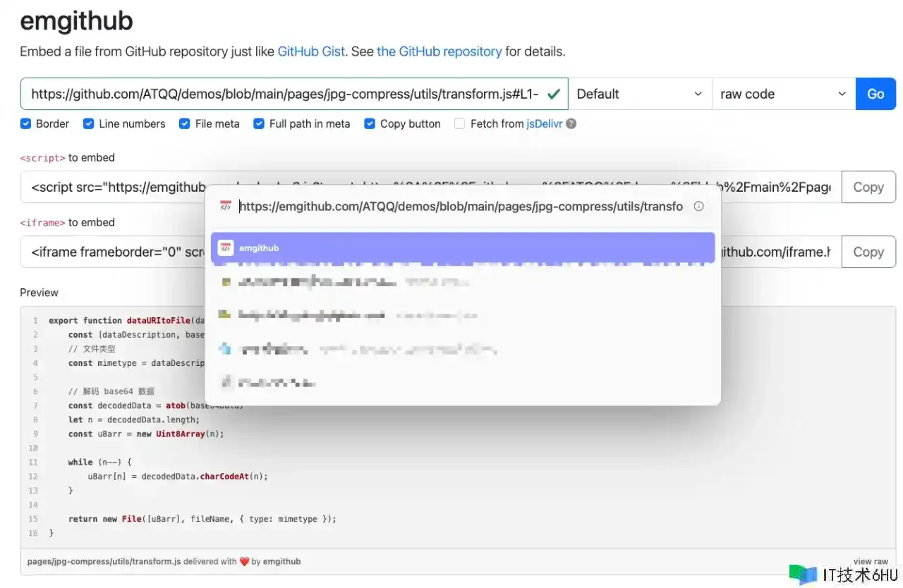Click the script embed code text field
This screenshot has width=903, height=588.
(x=431, y=187)
